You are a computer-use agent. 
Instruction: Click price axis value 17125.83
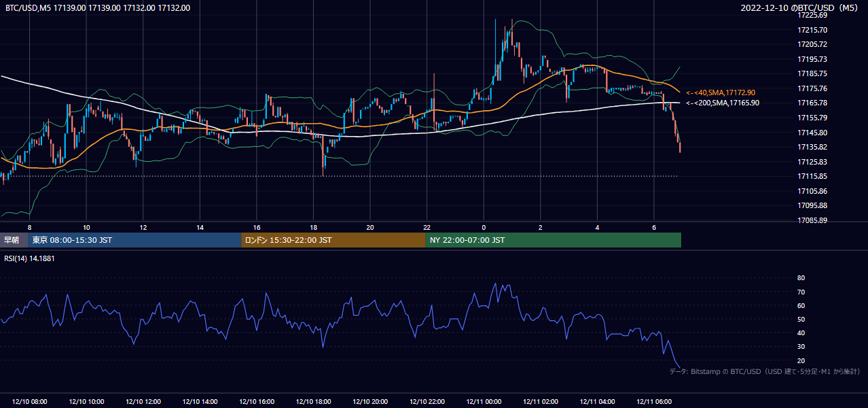(812, 162)
